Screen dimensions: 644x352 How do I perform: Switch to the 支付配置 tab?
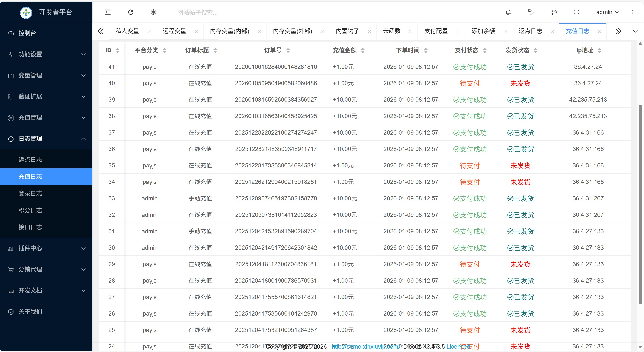[436, 31]
